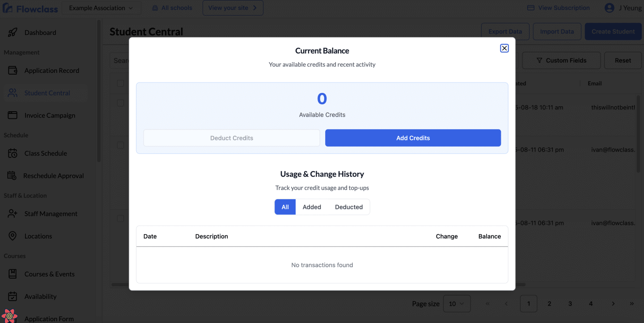The height and width of the screenshot is (323, 644).
Task: Click the Export Data button
Action: pyautogui.click(x=505, y=32)
